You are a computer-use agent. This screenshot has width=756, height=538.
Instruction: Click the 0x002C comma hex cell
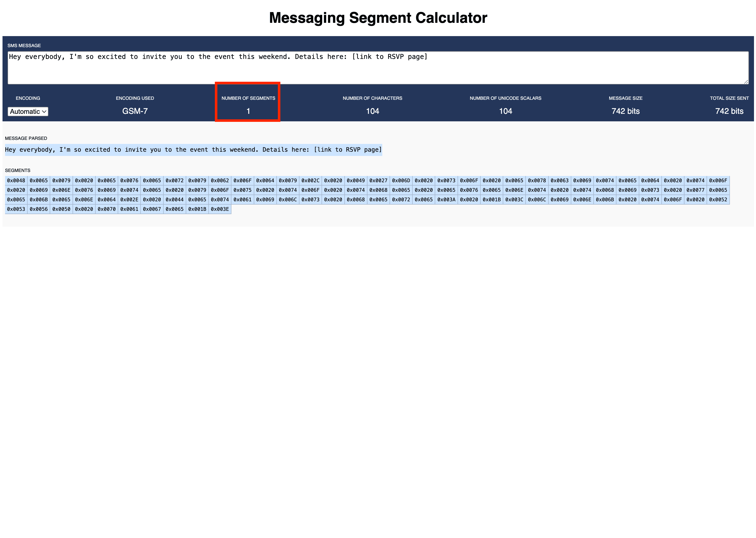(311, 180)
